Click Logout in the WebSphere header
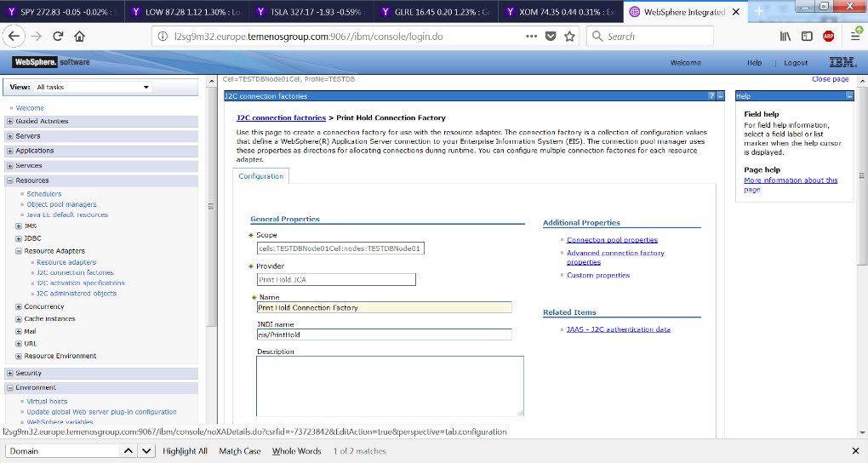The image size is (868, 463). tap(796, 63)
